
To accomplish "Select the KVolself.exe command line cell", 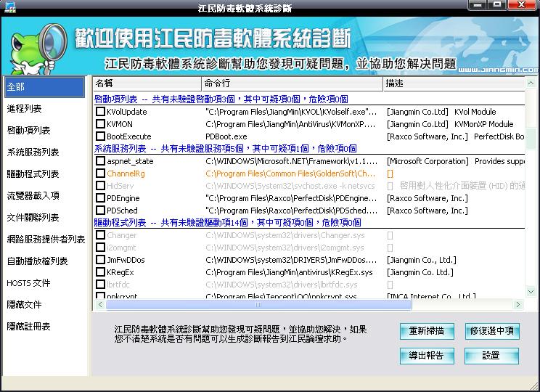I will tap(291, 112).
